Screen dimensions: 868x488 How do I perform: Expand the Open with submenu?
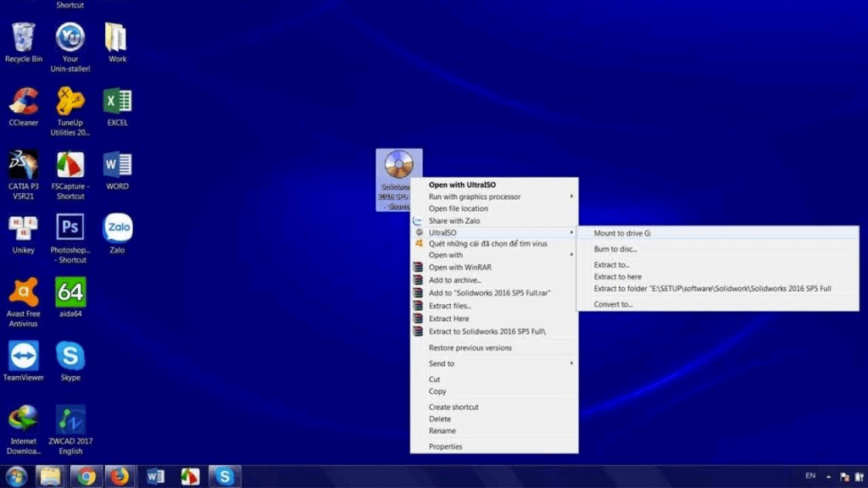573,255
